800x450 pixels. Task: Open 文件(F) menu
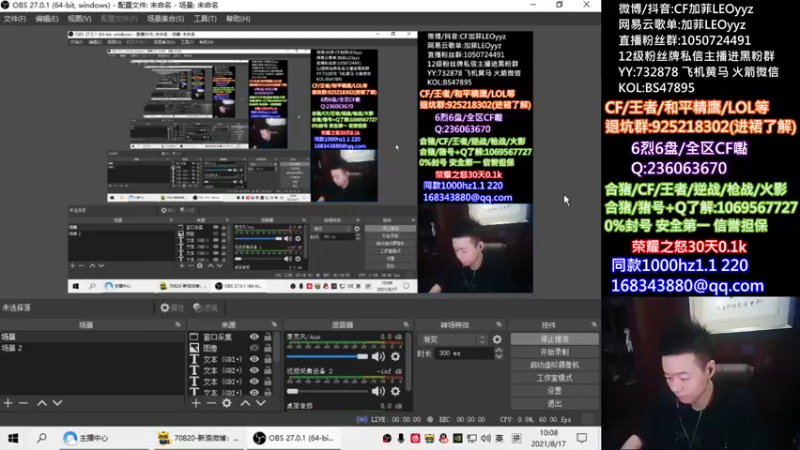point(15,19)
